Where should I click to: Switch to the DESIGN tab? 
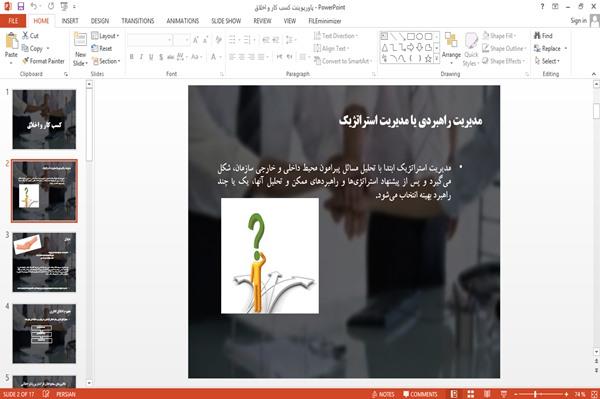100,21
